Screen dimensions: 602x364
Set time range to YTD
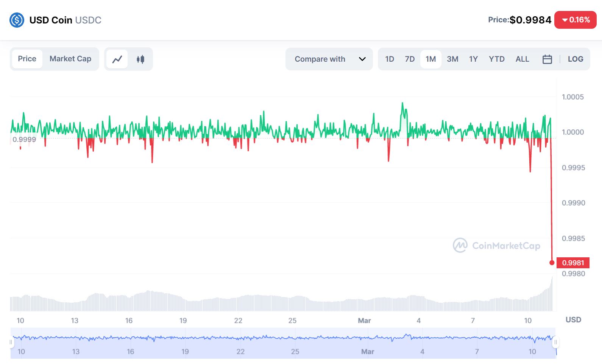[x=496, y=59]
